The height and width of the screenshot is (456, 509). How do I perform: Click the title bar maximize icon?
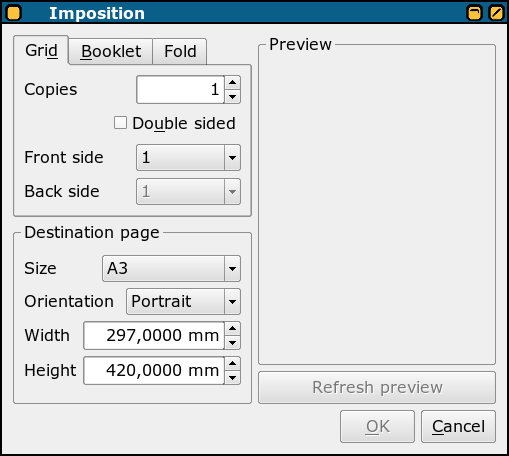pos(474,13)
